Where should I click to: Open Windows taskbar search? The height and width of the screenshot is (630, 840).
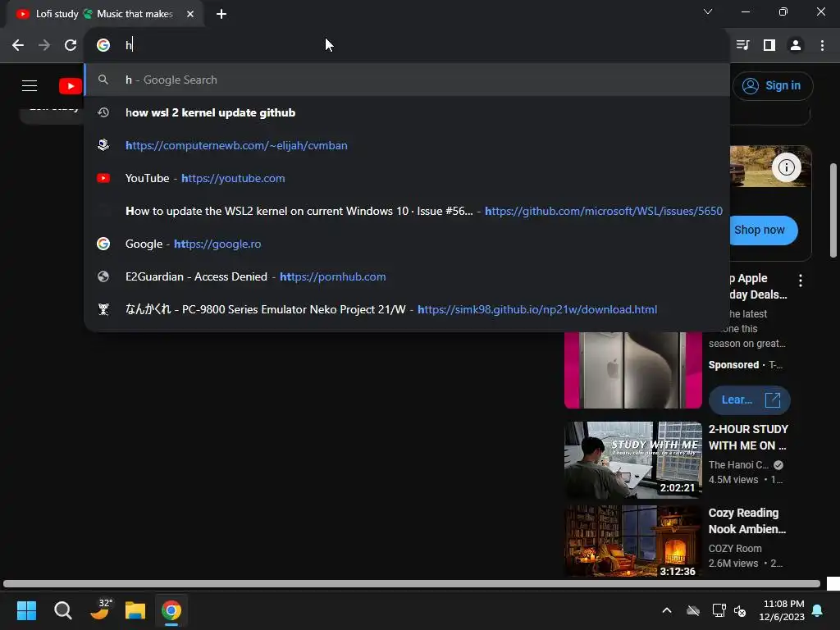(62, 610)
